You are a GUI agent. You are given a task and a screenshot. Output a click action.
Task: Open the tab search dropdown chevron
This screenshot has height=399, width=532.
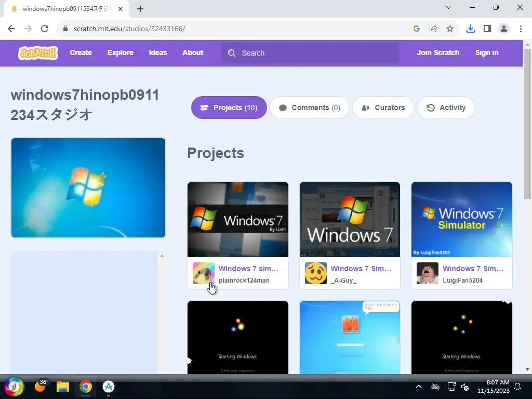448,7
